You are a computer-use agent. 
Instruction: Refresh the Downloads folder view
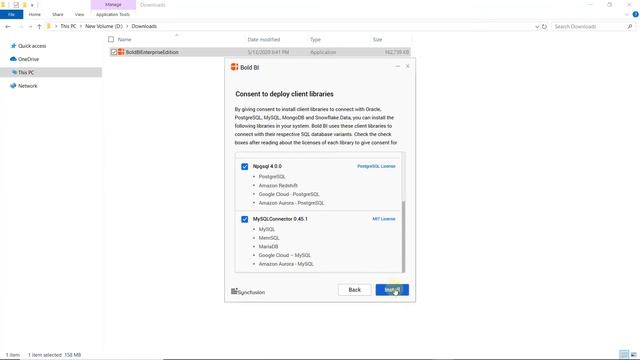coord(544,27)
